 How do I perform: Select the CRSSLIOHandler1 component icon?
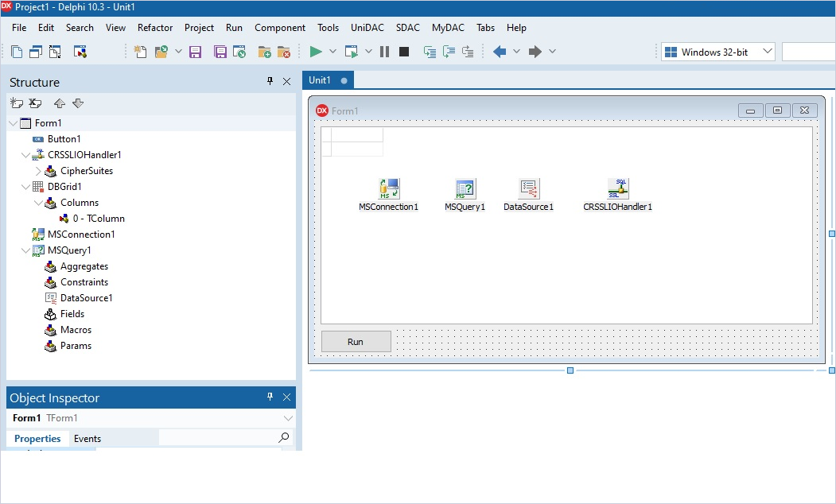(x=617, y=188)
